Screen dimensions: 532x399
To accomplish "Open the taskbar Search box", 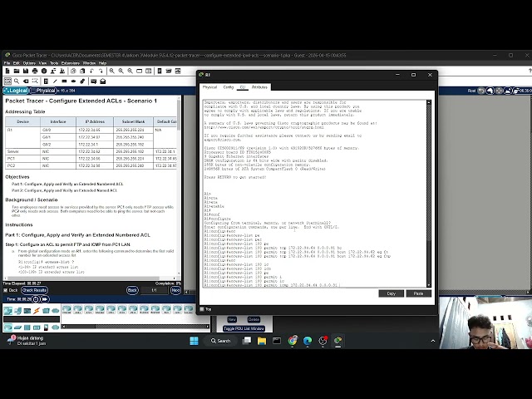I will 221,341.
